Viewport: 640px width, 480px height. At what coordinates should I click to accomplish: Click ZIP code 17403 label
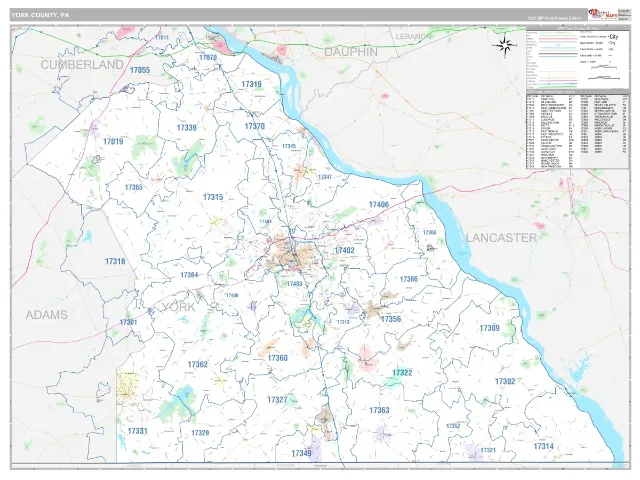[294, 284]
